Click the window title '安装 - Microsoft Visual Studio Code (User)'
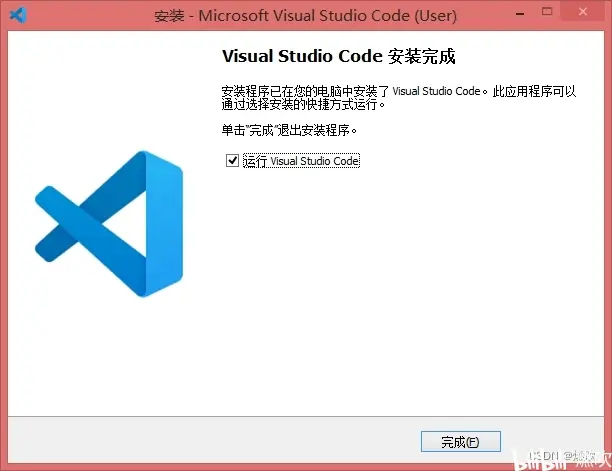Image resolution: width=612 pixels, height=471 pixels. pos(305,16)
